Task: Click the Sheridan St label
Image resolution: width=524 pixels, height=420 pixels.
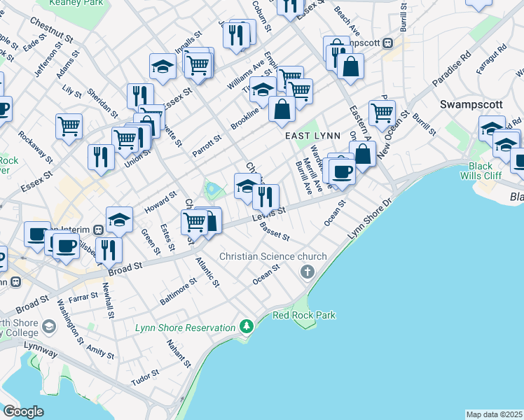Action: pos(102,104)
